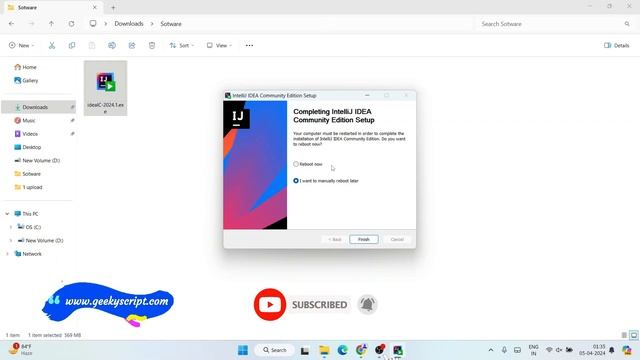Open the View dropdown menu
Image resolution: width=640 pixels, height=360 pixels.
point(220,45)
